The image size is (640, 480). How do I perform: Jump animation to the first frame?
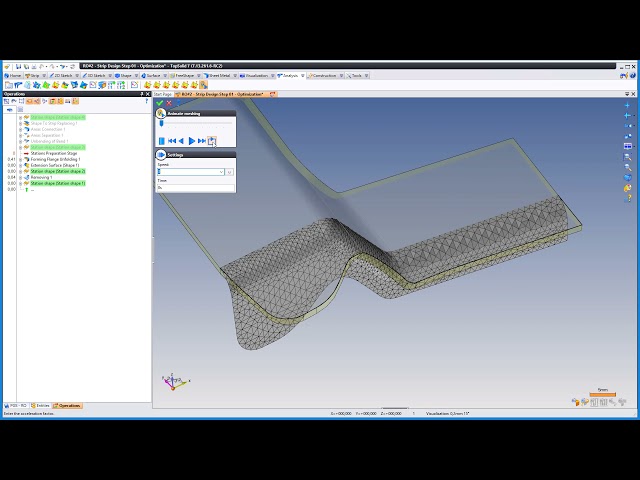(x=171, y=141)
